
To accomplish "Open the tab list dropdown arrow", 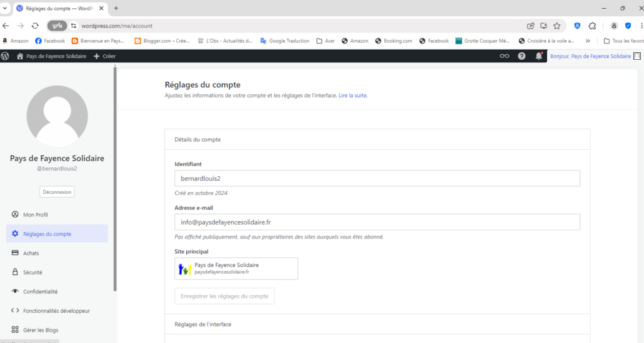I will (5, 8).
